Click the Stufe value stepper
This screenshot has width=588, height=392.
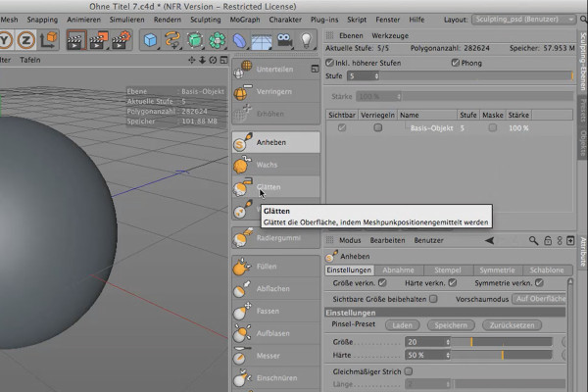(x=376, y=76)
